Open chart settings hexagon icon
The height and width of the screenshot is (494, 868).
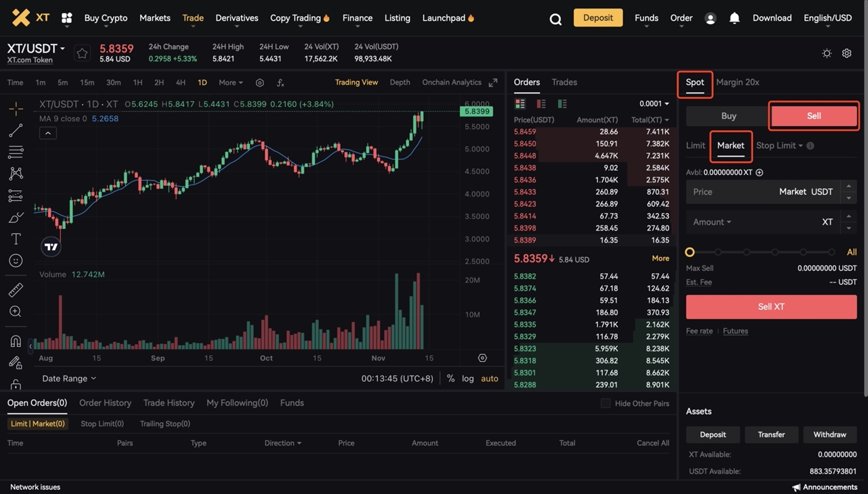click(x=260, y=83)
